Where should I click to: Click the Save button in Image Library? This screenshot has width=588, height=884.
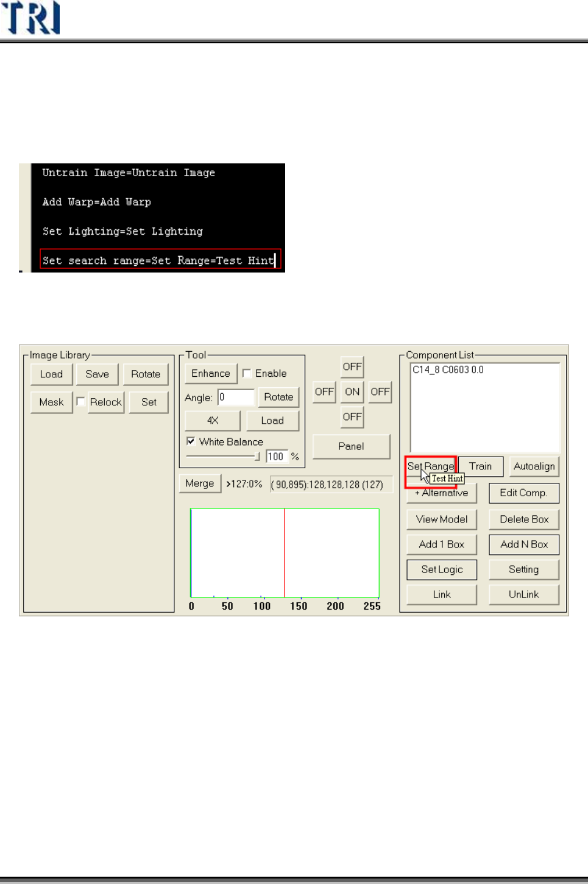(x=97, y=374)
